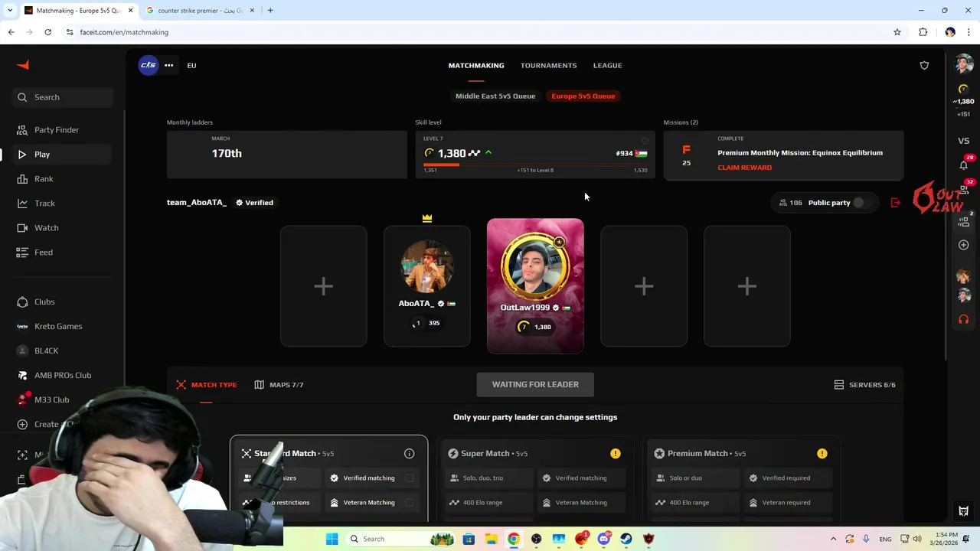Switch to the counter strike premier Google tab
The image size is (980, 551).
coord(201,11)
